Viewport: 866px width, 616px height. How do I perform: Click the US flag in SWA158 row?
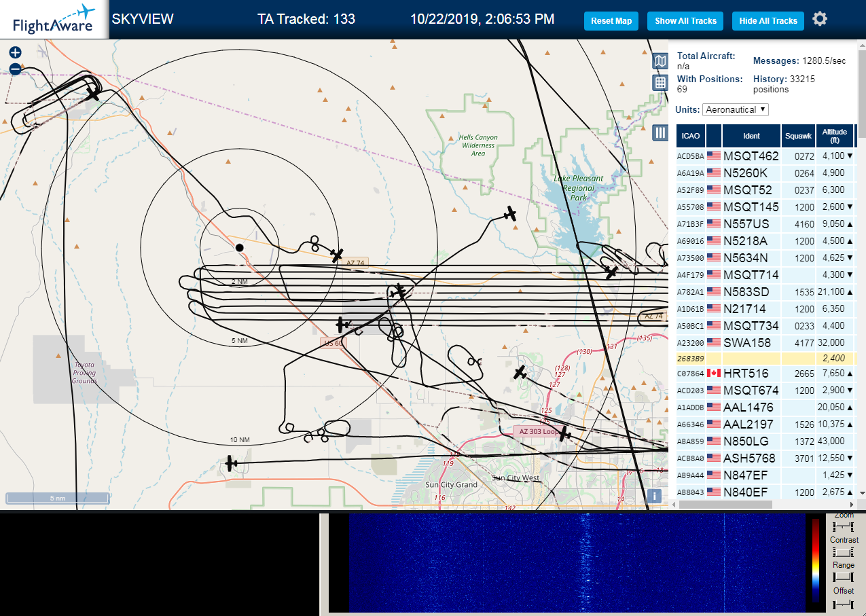pos(714,342)
